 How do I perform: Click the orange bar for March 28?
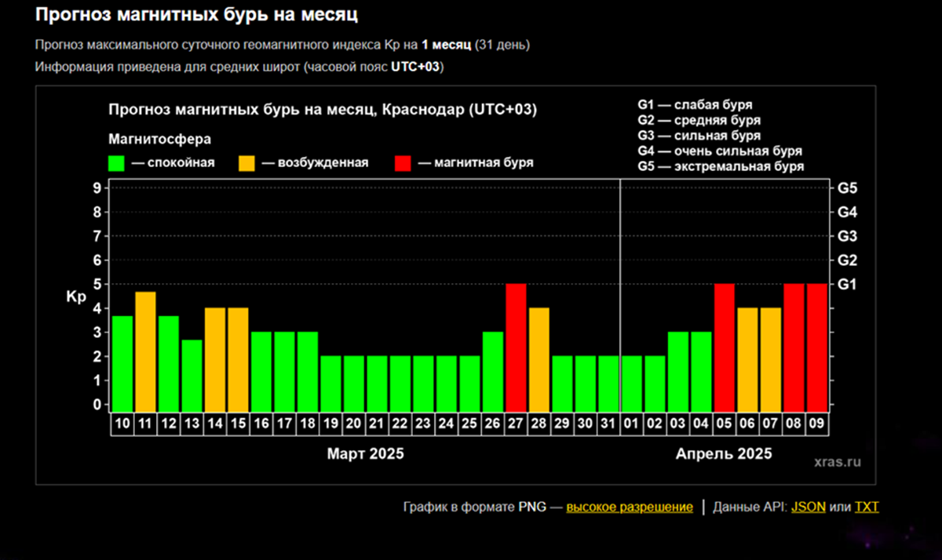pos(539,358)
